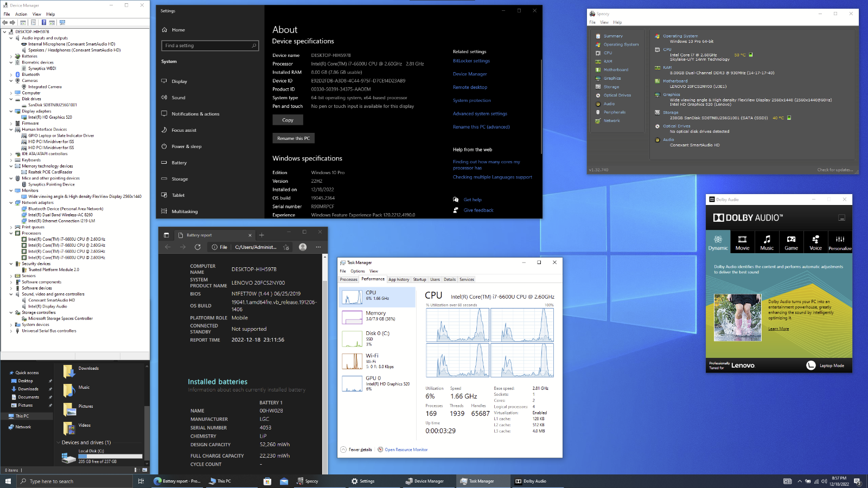The width and height of the screenshot is (868, 488).
Task: Collapse the Processors node
Action: coord(11,233)
